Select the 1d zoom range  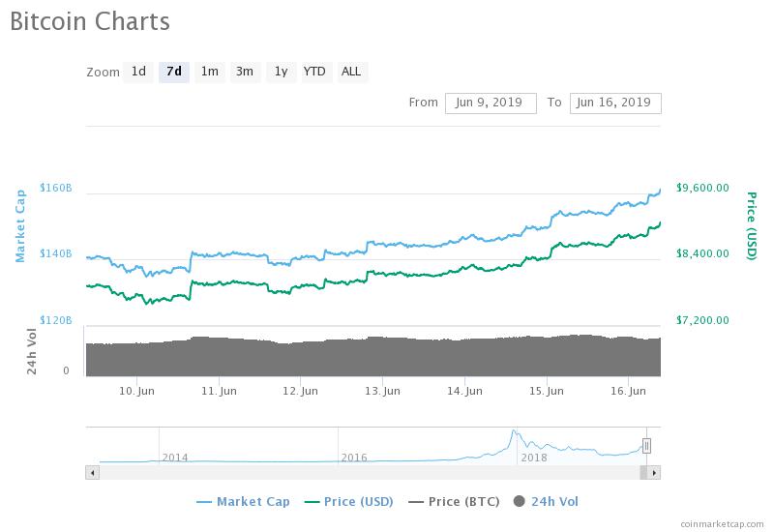(x=138, y=72)
